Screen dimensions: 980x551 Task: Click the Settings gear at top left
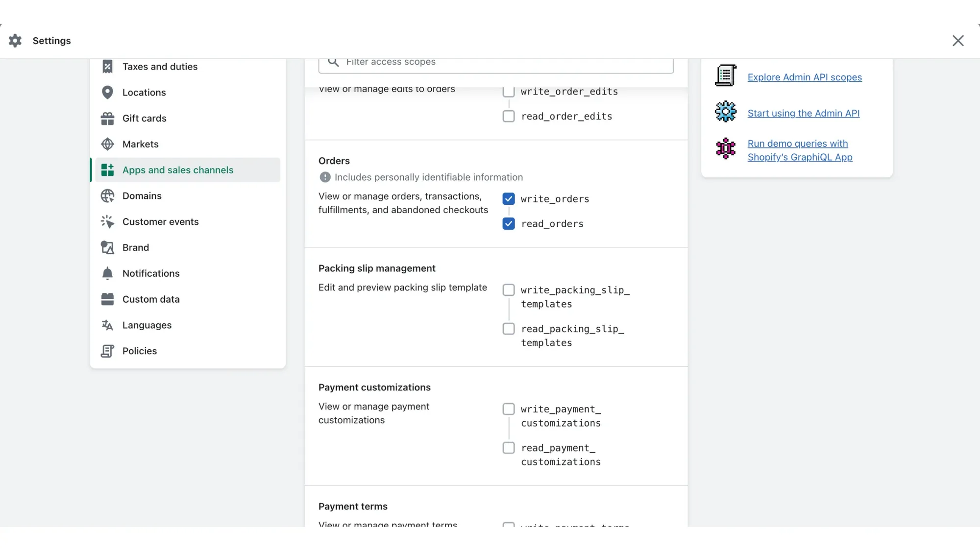coord(15,41)
